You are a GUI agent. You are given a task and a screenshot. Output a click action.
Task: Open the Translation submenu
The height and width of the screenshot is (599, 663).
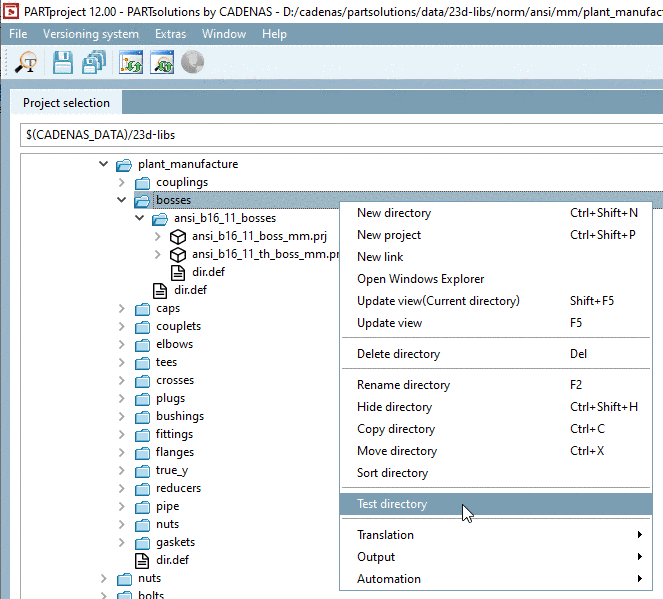(385, 535)
